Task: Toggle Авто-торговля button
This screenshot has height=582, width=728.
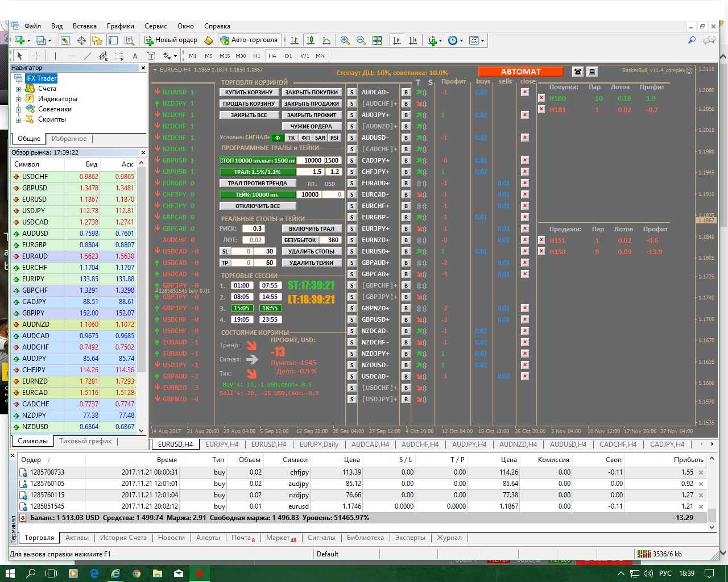Action: pyautogui.click(x=249, y=40)
